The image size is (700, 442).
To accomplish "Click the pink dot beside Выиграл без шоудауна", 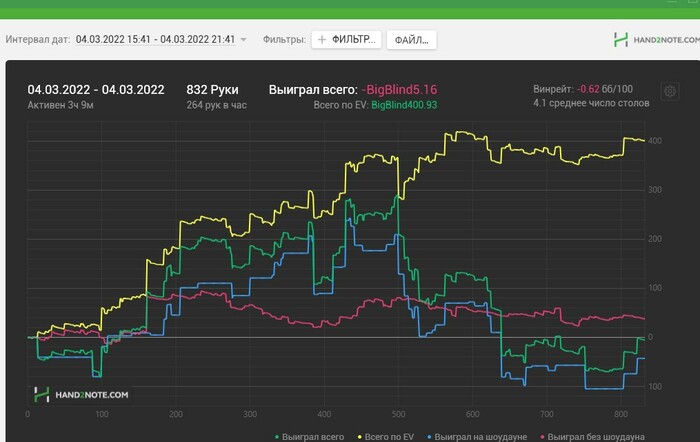I will click(x=542, y=437).
